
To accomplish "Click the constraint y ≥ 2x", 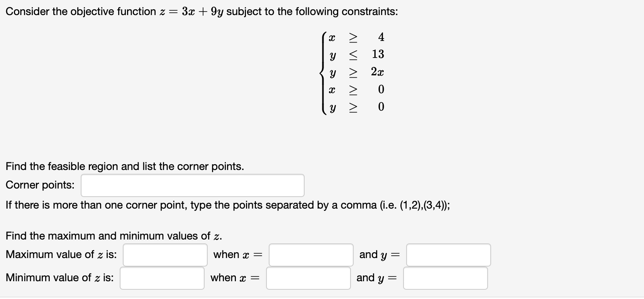I will [355, 72].
